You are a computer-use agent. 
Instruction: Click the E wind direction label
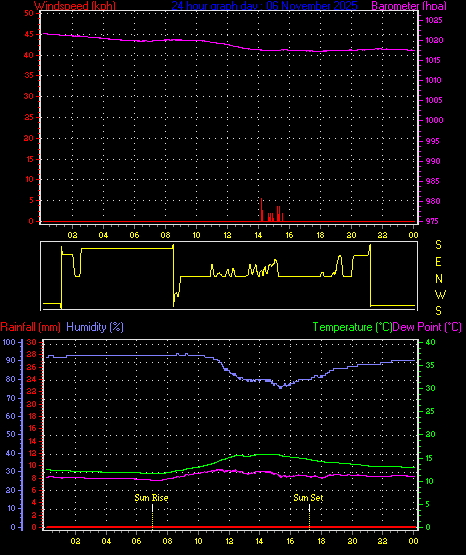click(438, 262)
